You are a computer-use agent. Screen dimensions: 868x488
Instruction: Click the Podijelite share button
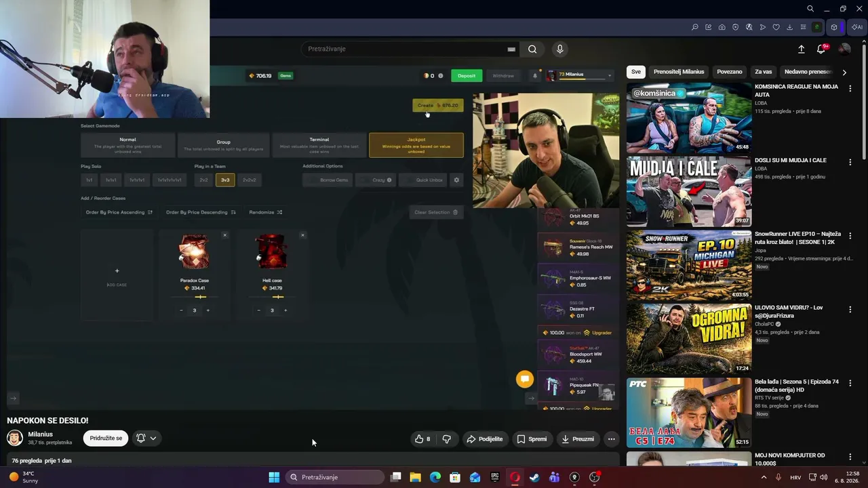click(484, 439)
